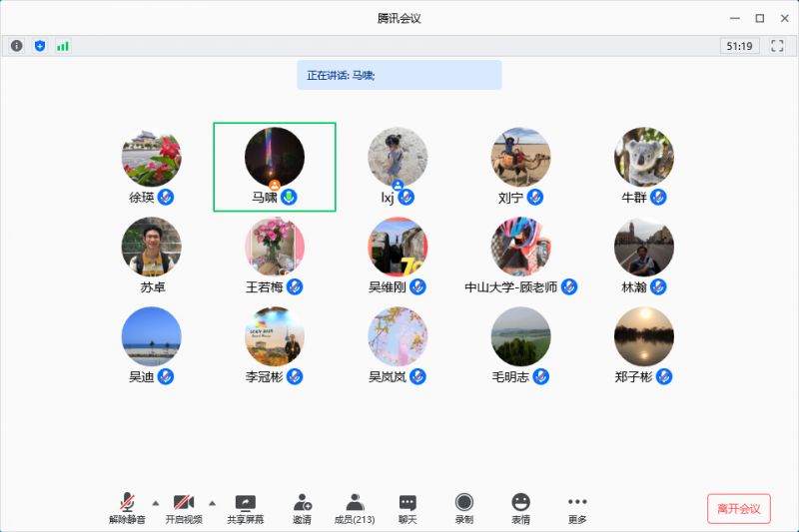The height and width of the screenshot is (532, 799).
Task: Start Recording (录制) the meeting
Action: pos(463,508)
